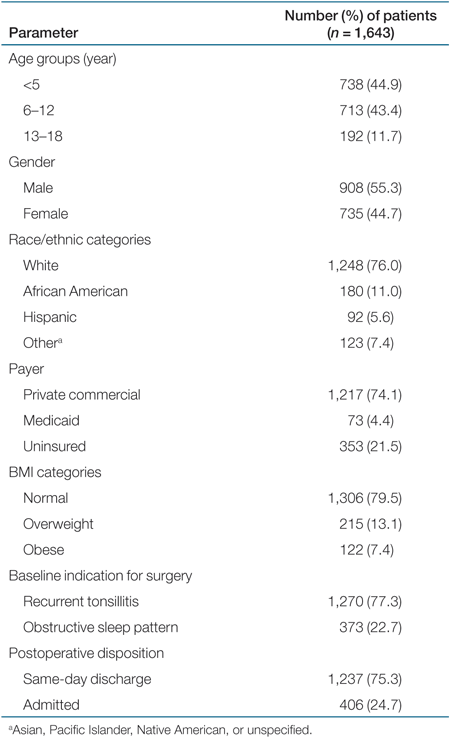This screenshot has height=738, width=450.
Task: Click the Uninsured value 353 (21.5)
Action: (x=370, y=446)
